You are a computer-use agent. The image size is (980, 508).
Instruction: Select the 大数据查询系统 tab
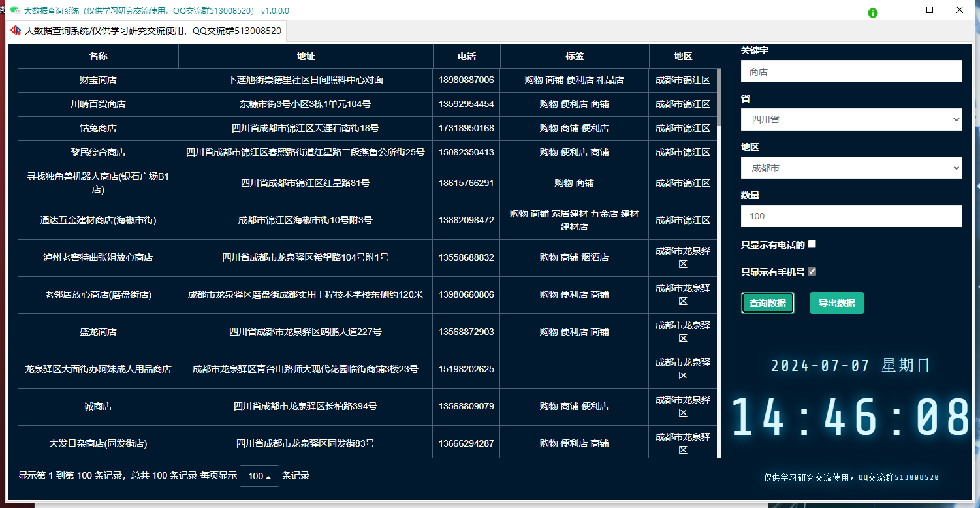pos(146,31)
